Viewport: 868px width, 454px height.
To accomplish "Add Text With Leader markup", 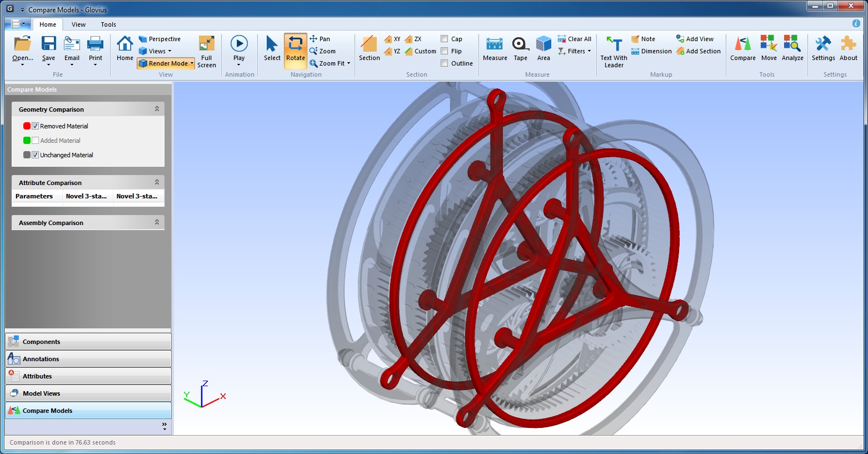I will pos(614,52).
